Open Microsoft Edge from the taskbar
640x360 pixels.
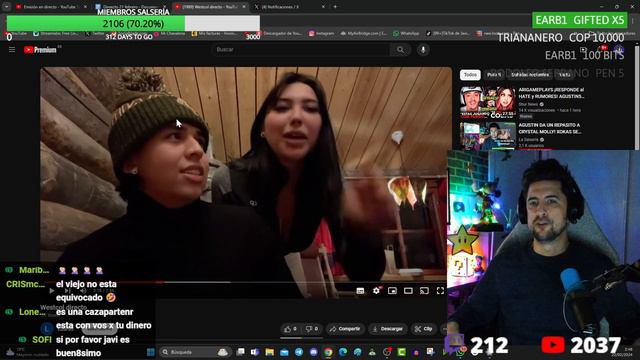[x=343, y=352]
